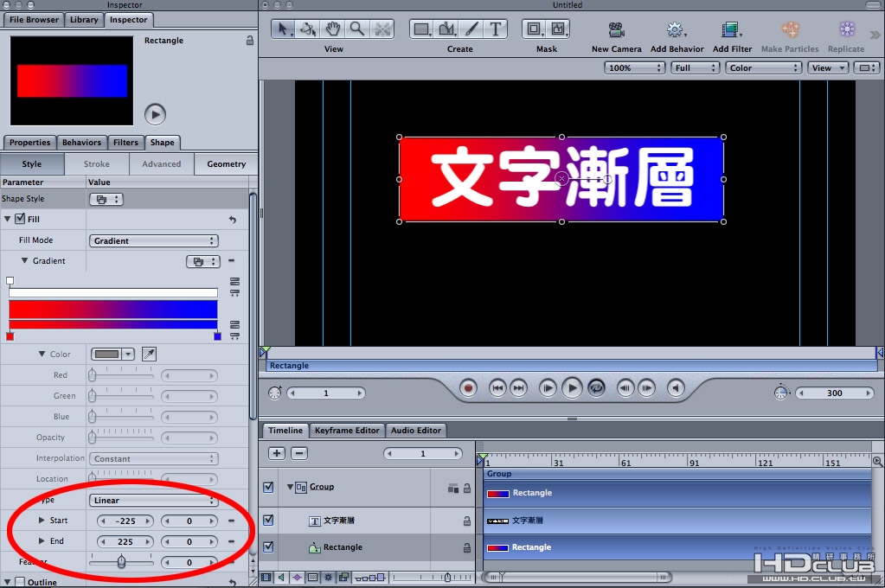
Task: Open the Geometry tab
Action: (x=227, y=163)
